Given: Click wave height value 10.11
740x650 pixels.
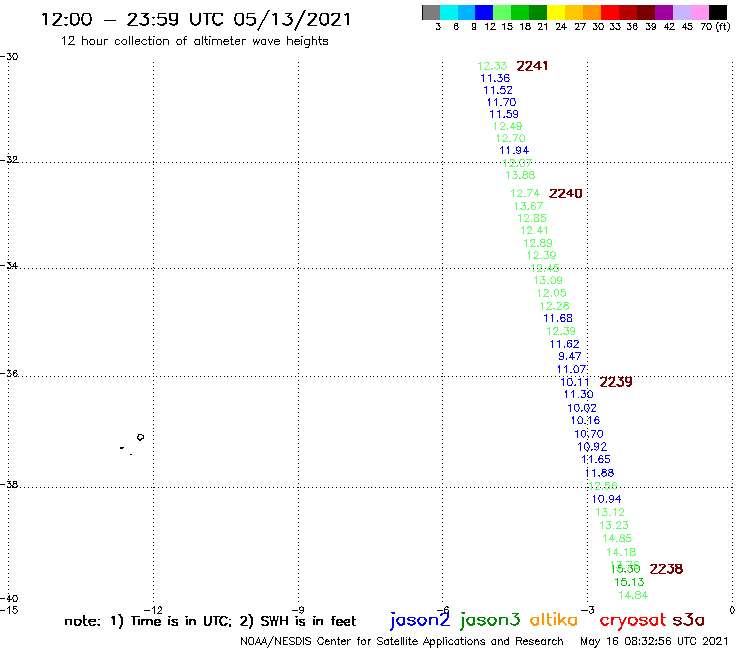Looking at the screenshot, I should click(574, 382).
